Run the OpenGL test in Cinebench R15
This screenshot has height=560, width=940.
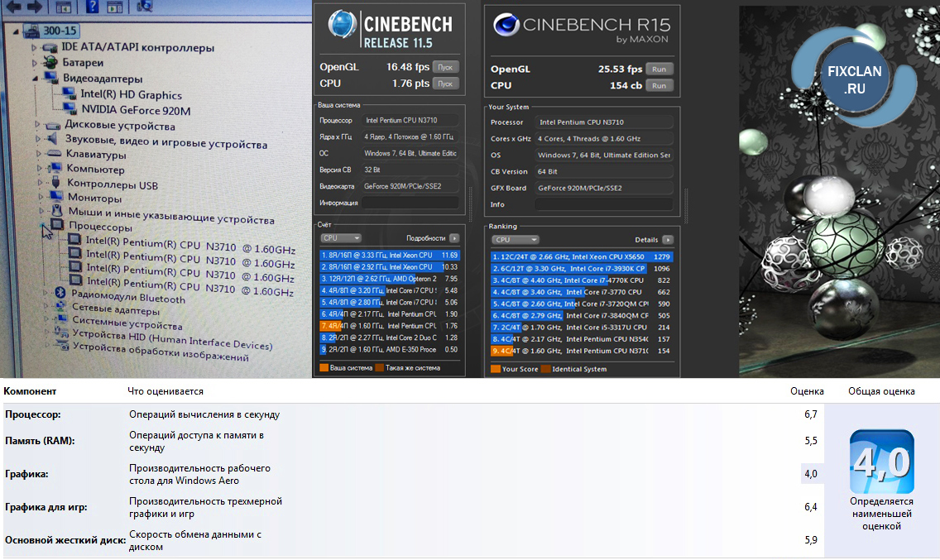(x=659, y=69)
